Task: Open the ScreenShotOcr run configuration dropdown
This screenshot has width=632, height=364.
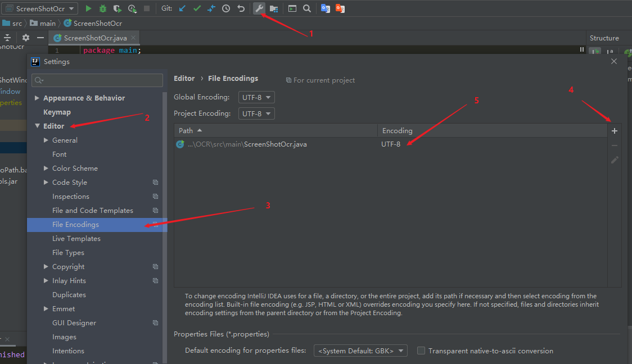Action: [x=40, y=8]
